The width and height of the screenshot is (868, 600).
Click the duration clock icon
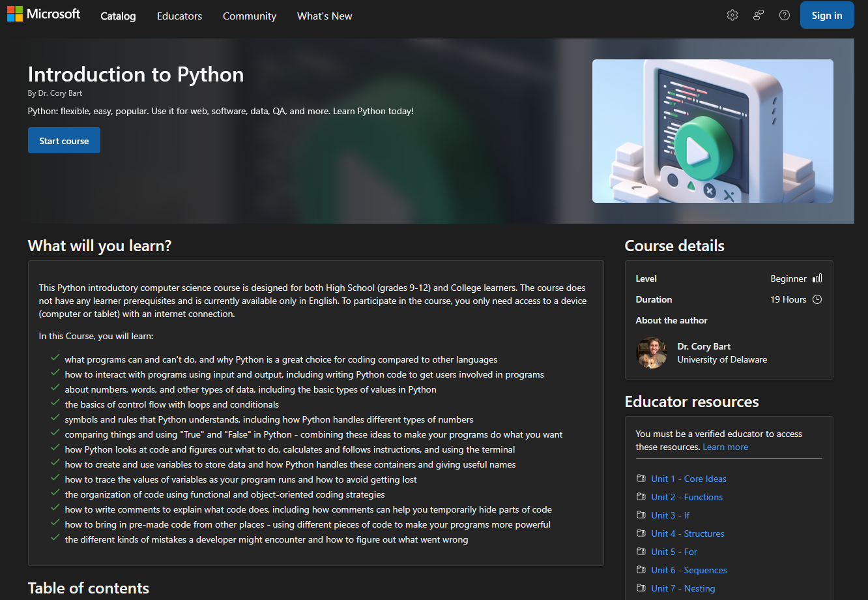(x=817, y=299)
